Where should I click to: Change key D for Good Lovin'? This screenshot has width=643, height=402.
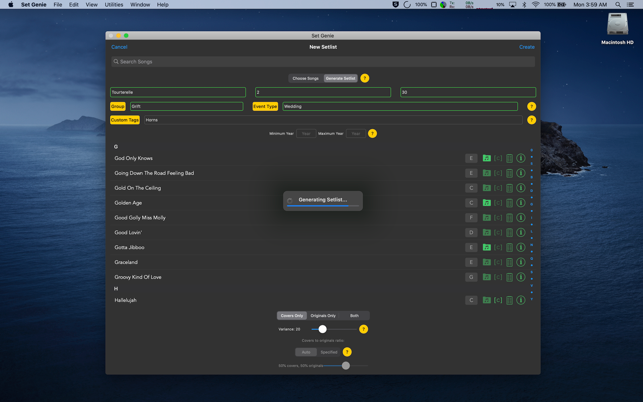[x=471, y=233]
